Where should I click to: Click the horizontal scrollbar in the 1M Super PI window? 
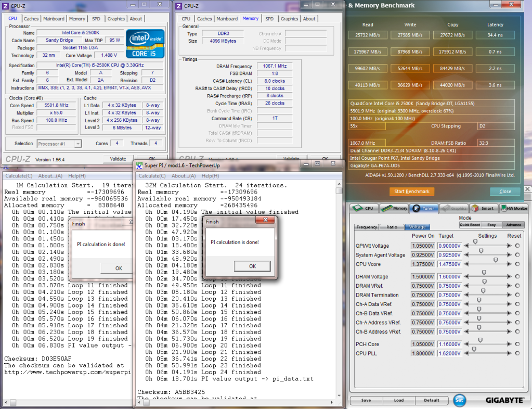[67, 403]
